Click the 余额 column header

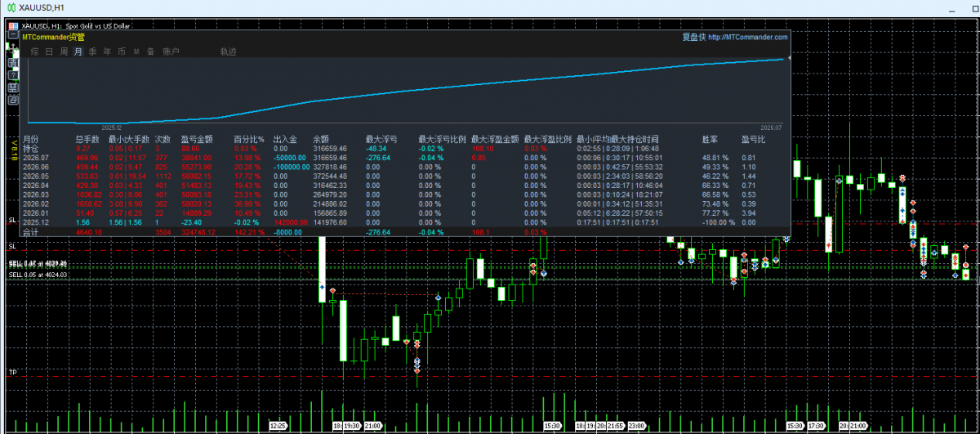pos(321,140)
